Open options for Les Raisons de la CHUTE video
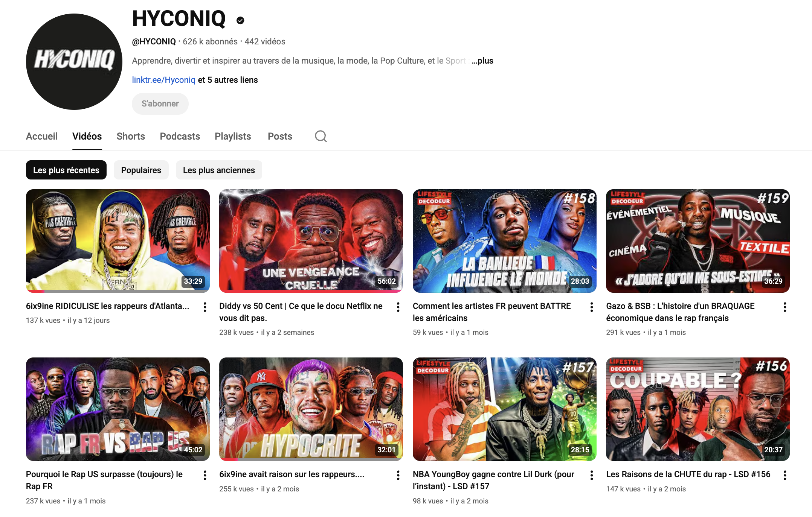 click(785, 475)
